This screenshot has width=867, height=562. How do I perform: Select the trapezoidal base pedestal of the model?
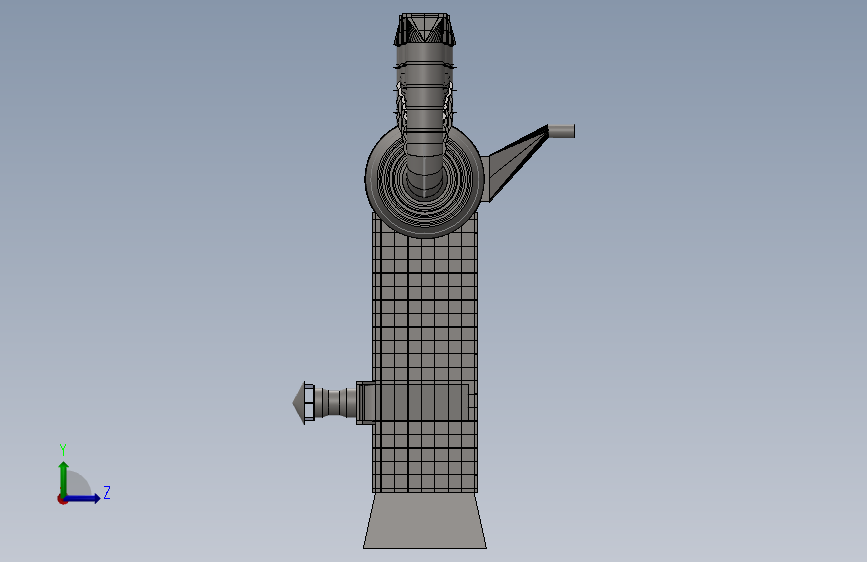(x=425, y=521)
